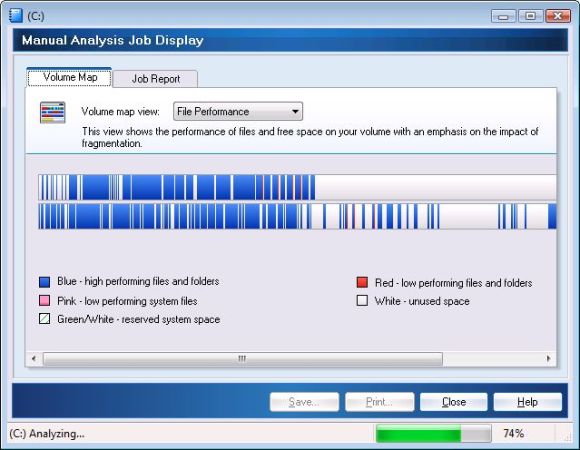Click the blue legend color square
Image resolution: width=580 pixels, height=450 pixels.
[x=44, y=282]
